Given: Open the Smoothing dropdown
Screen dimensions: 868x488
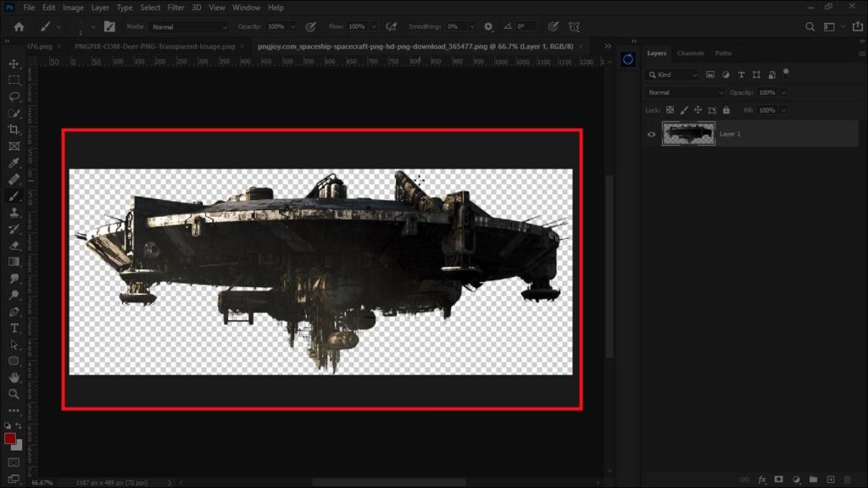Looking at the screenshot, I should [472, 26].
